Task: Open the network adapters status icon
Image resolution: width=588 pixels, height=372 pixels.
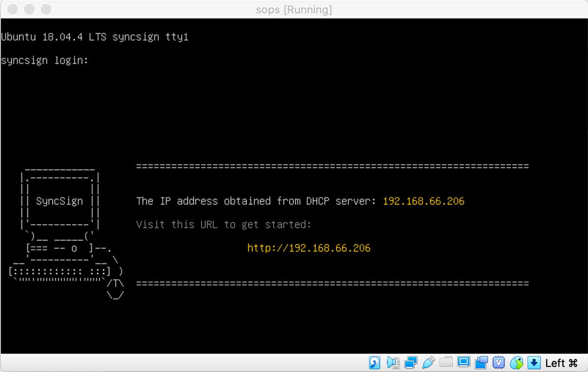Action: point(411,363)
